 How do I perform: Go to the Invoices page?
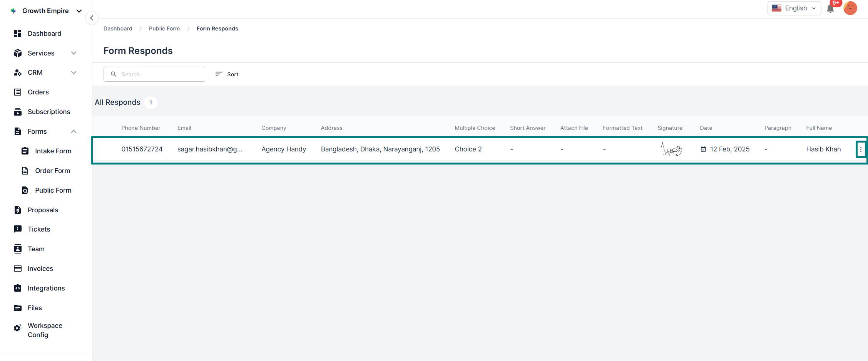click(x=40, y=269)
